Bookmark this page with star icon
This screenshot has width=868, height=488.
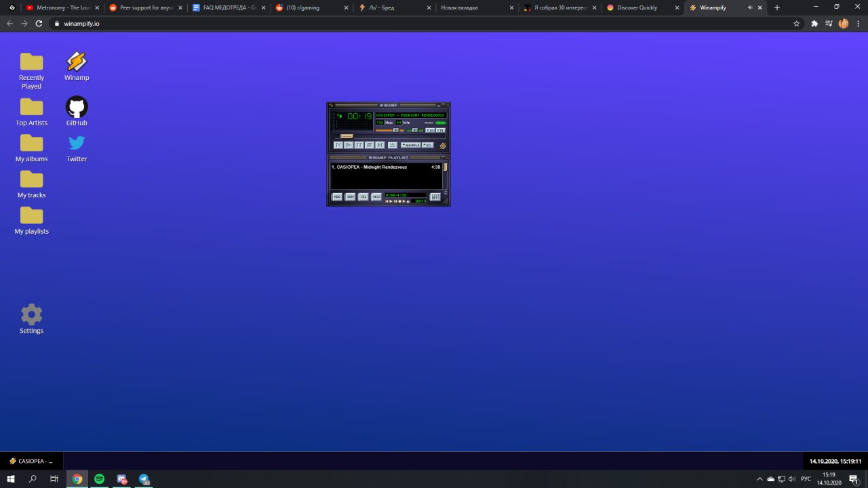[796, 23]
